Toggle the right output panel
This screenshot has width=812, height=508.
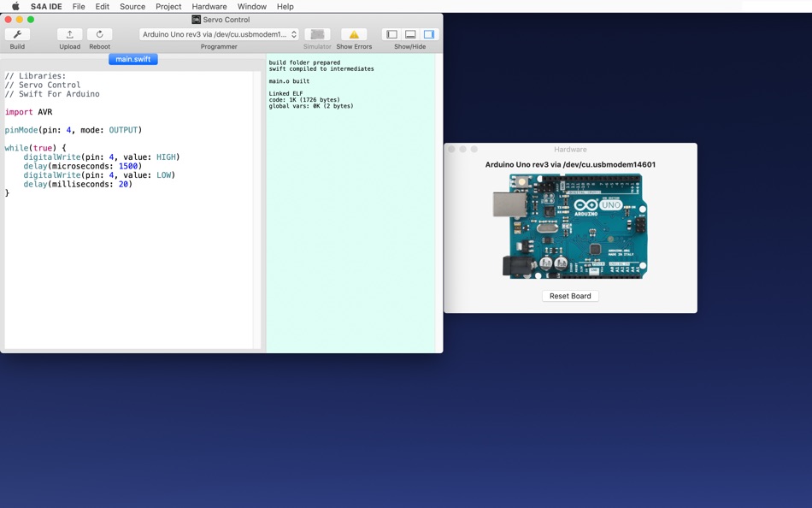(x=429, y=34)
